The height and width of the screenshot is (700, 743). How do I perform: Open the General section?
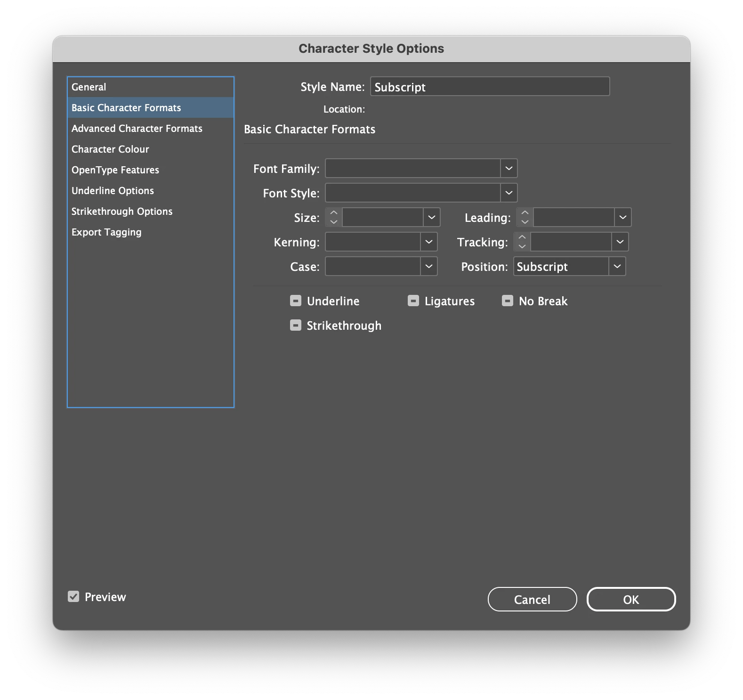click(151, 87)
